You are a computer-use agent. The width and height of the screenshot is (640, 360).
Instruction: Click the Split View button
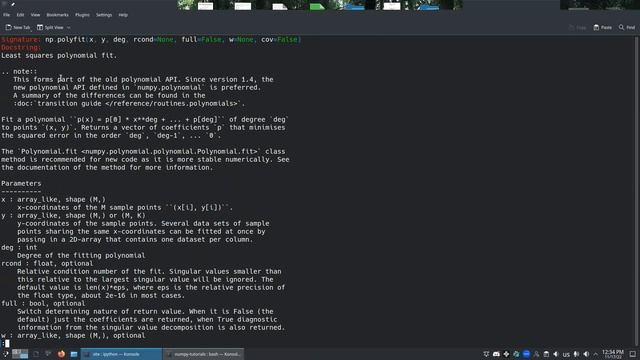[51, 27]
